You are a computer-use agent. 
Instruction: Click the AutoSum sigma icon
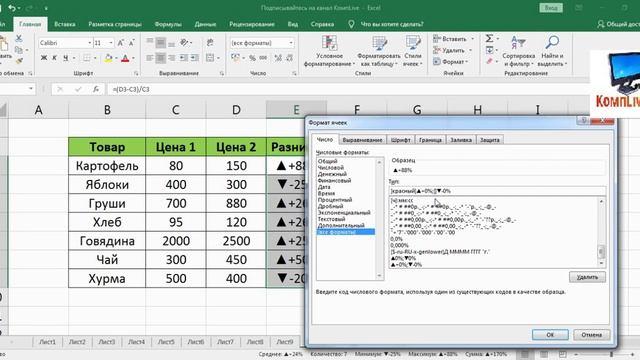[489, 39]
